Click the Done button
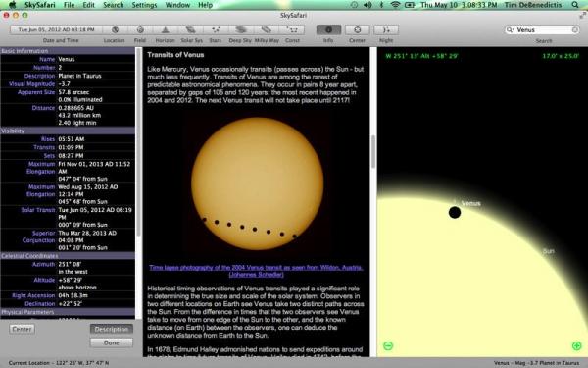 tap(112, 342)
